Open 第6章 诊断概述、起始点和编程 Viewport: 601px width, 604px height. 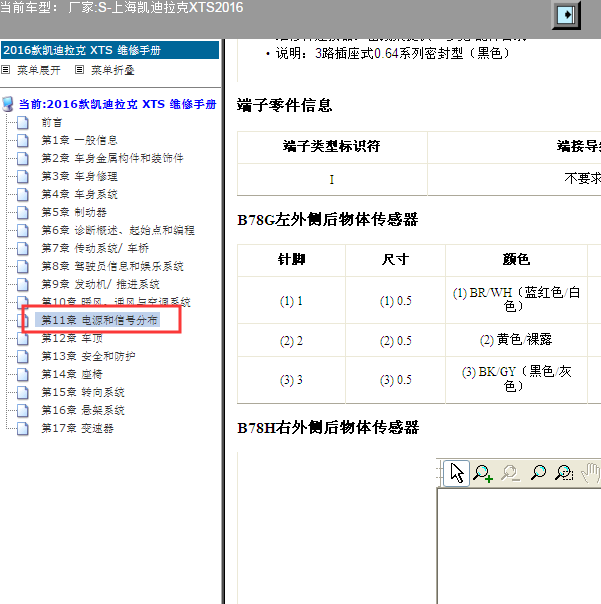tap(118, 230)
